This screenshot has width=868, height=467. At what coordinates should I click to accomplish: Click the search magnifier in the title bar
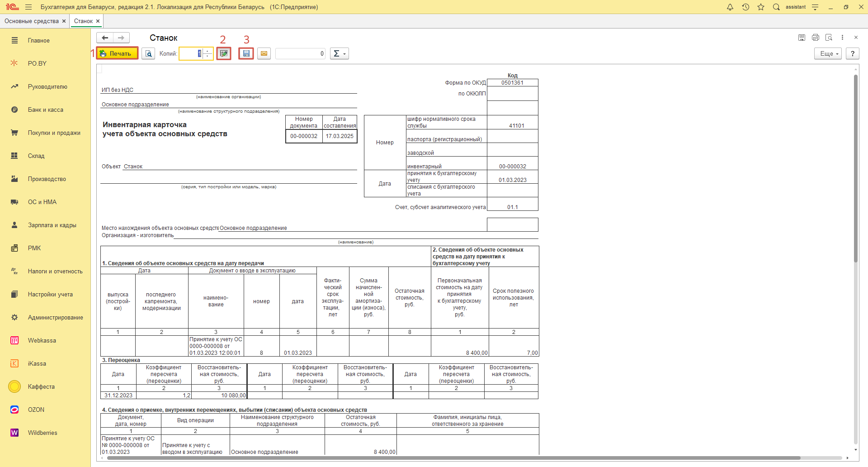(776, 7)
